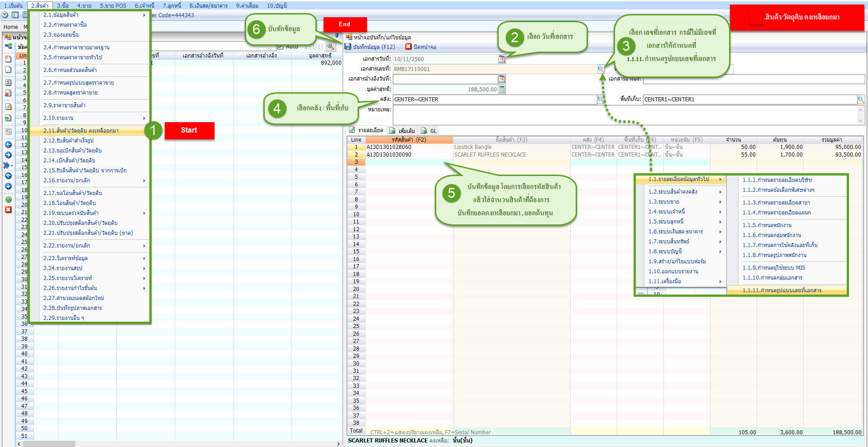Screen dimensions: 868x447
Task: Expand submenu 2.1.ข้อมูลสินค้า
Action: pyautogui.click(x=144, y=15)
